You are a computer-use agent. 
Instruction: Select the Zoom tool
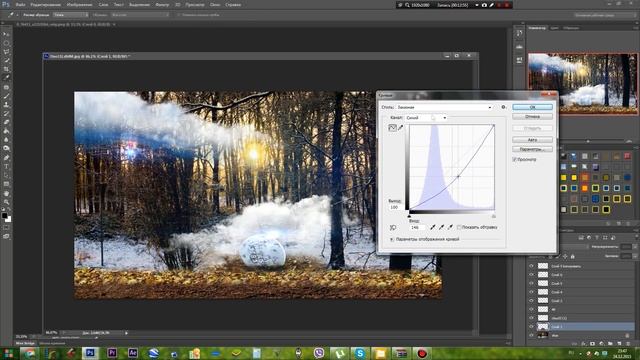(x=6, y=202)
